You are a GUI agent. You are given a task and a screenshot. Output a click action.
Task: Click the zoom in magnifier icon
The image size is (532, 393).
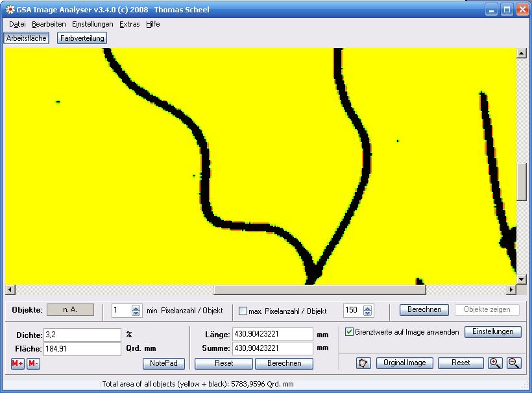(x=495, y=363)
